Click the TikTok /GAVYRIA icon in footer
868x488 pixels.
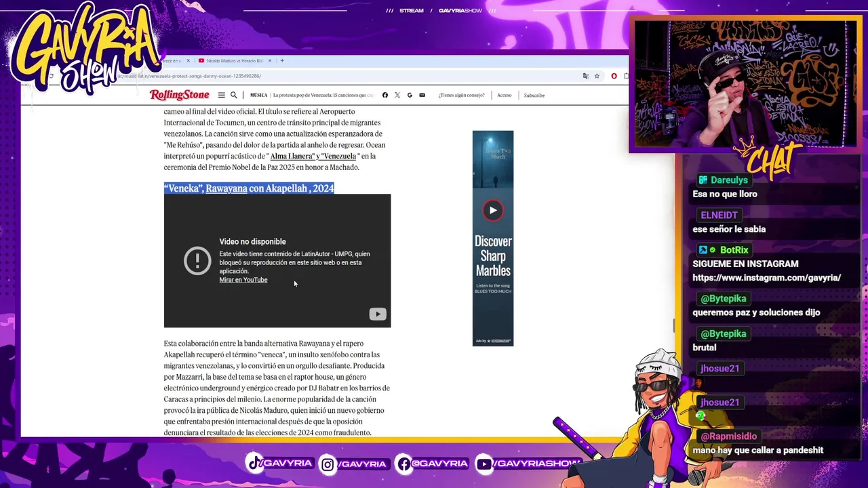point(255,464)
